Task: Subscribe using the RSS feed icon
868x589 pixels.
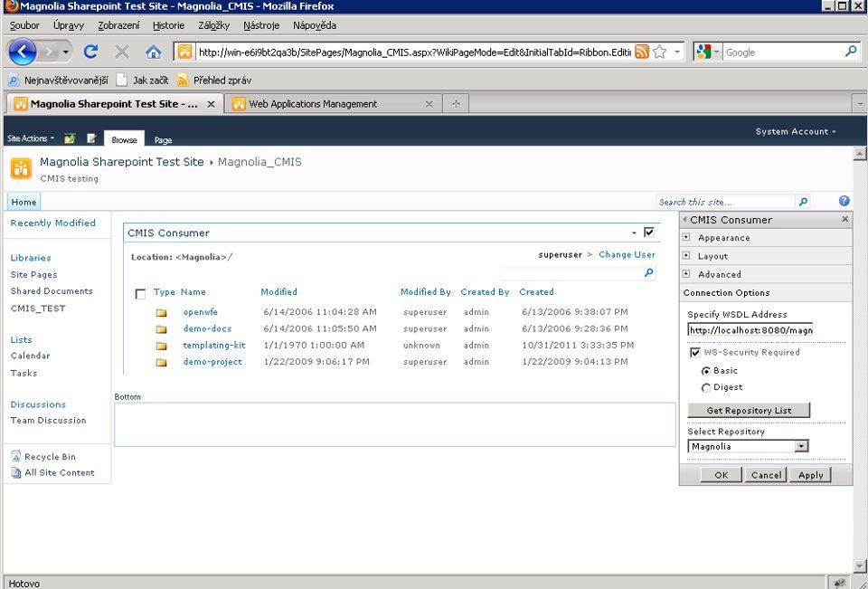Action: (642, 52)
